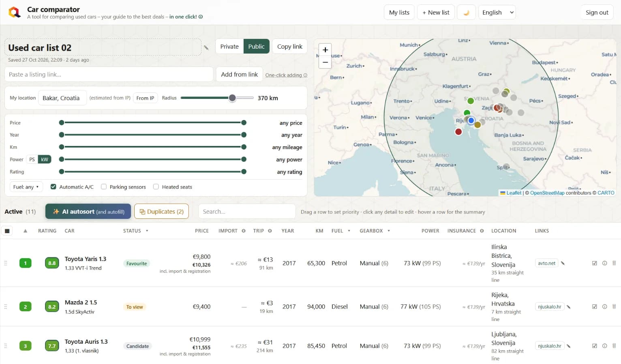Open the Fuel column filter dropdown
Image resolution: width=621 pixels, height=364 pixels.
pos(349,231)
